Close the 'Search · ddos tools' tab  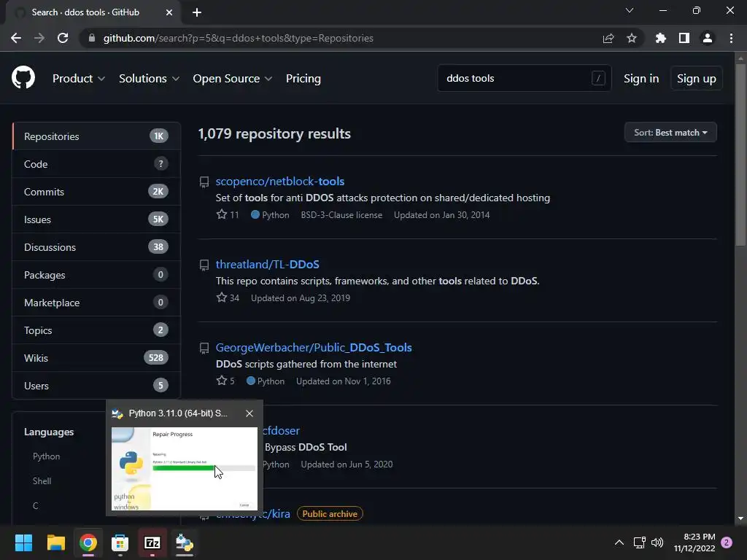pos(169,12)
